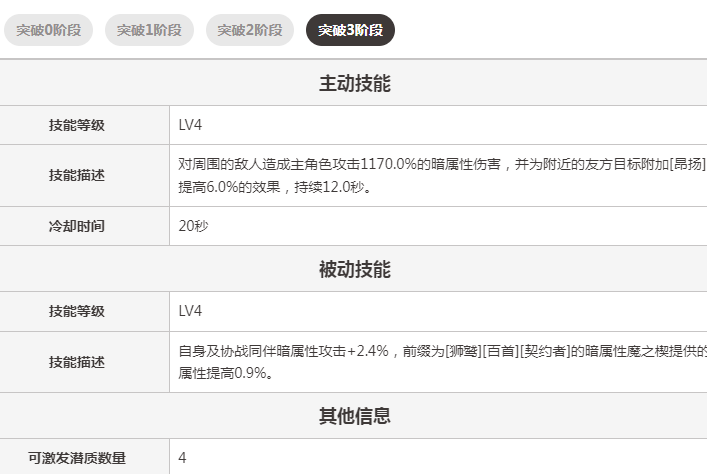Image resolution: width=707 pixels, height=474 pixels.
Task: Click the 可激发潜质数量 row label
Action: pyautogui.click(x=78, y=458)
